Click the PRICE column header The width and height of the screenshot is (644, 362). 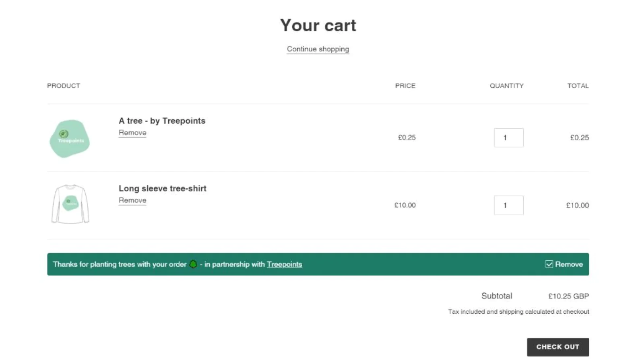[x=405, y=86]
